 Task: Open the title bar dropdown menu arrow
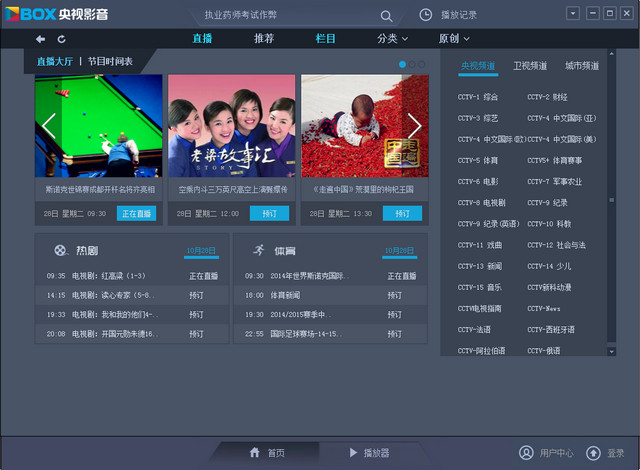(573, 13)
